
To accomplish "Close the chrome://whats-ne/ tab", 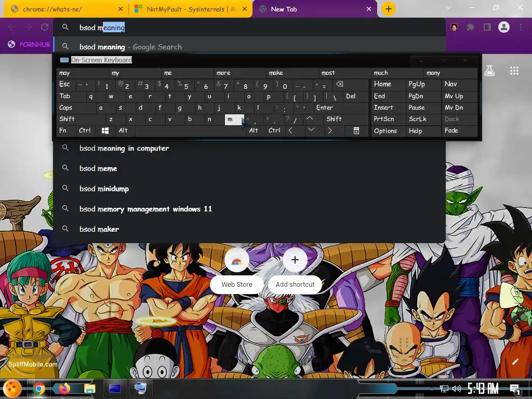I will pyautogui.click(x=121, y=9).
